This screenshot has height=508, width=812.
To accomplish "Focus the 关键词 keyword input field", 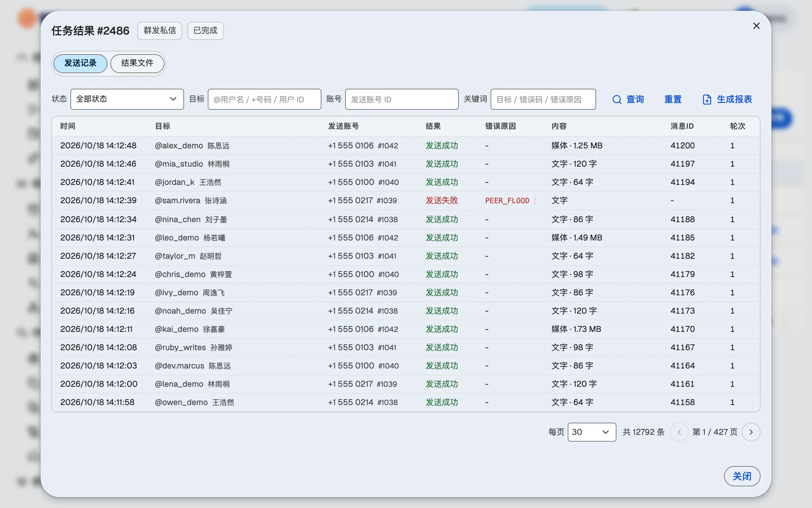I will pyautogui.click(x=543, y=99).
